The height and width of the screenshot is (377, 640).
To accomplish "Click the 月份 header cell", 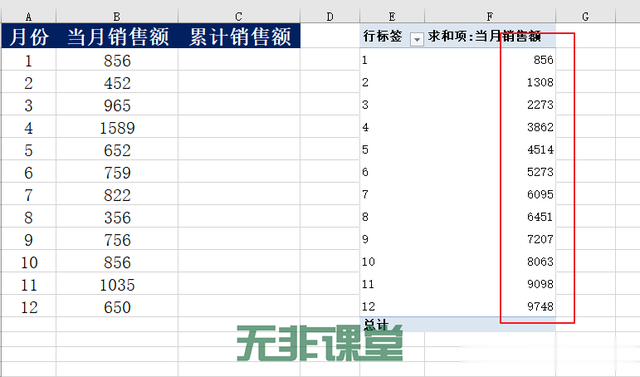I will [29, 36].
